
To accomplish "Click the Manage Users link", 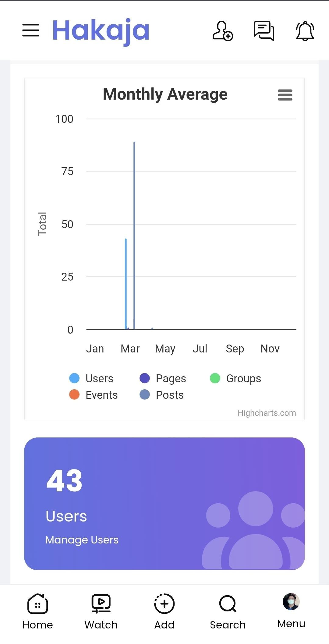I will point(82,540).
